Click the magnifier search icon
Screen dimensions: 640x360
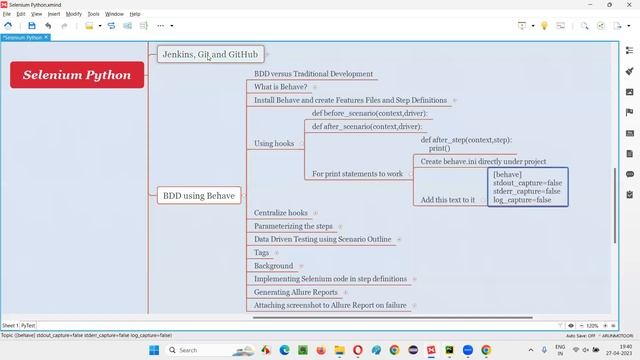(585, 26)
